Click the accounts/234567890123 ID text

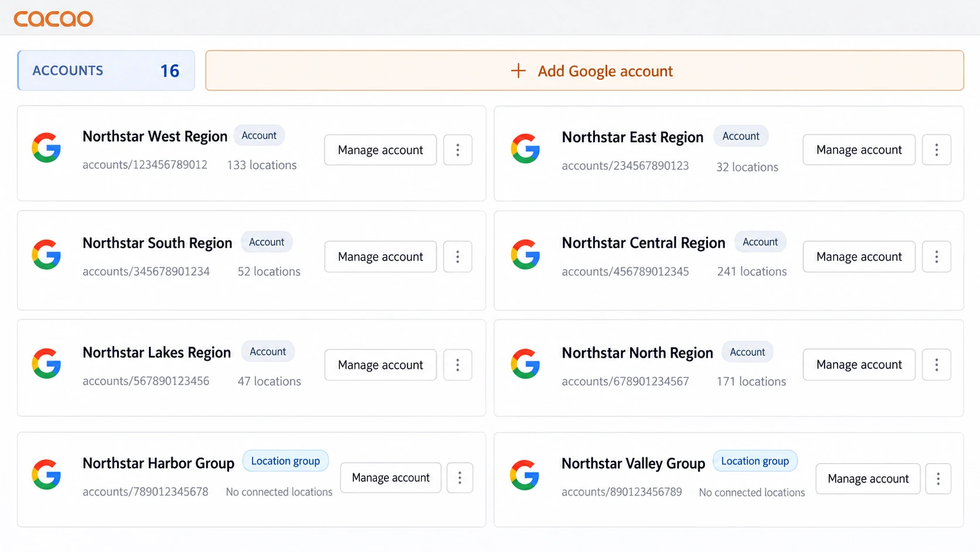pyautogui.click(x=625, y=166)
